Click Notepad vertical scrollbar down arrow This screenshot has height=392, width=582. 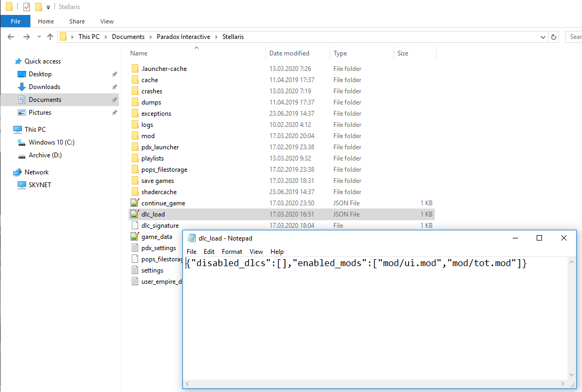point(572,375)
